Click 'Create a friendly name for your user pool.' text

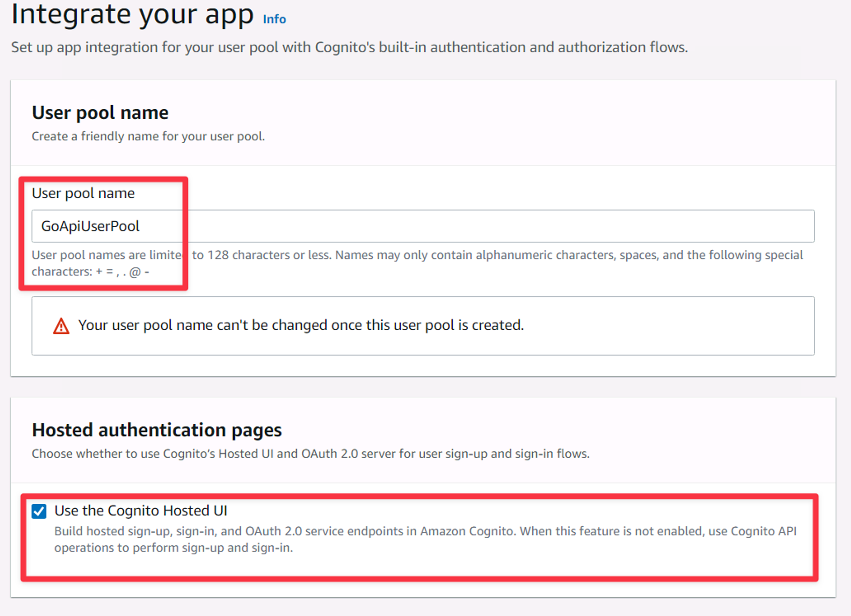click(x=148, y=137)
